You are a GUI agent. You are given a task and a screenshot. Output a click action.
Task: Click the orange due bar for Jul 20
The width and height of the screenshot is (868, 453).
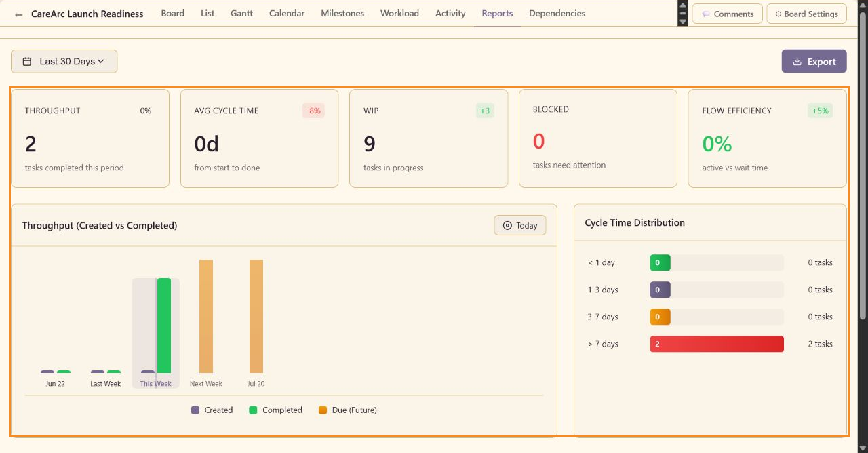pos(256,316)
